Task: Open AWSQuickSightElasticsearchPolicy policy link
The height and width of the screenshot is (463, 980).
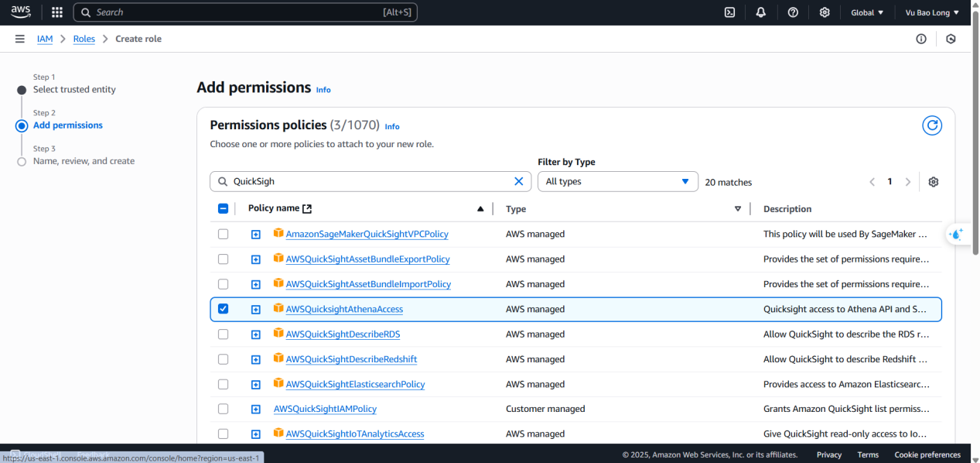Action: pyautogui.click(x=355, y=384)
